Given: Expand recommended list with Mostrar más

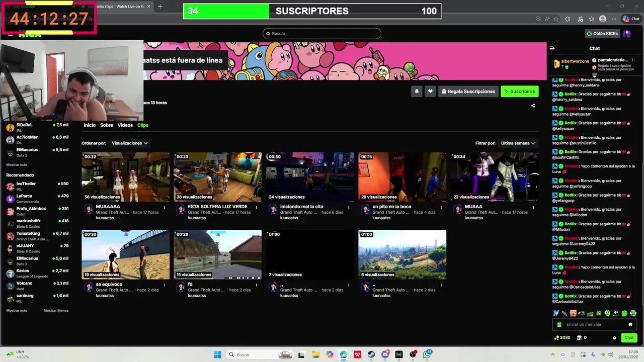Looking at the screenshot, I should 17,311.
